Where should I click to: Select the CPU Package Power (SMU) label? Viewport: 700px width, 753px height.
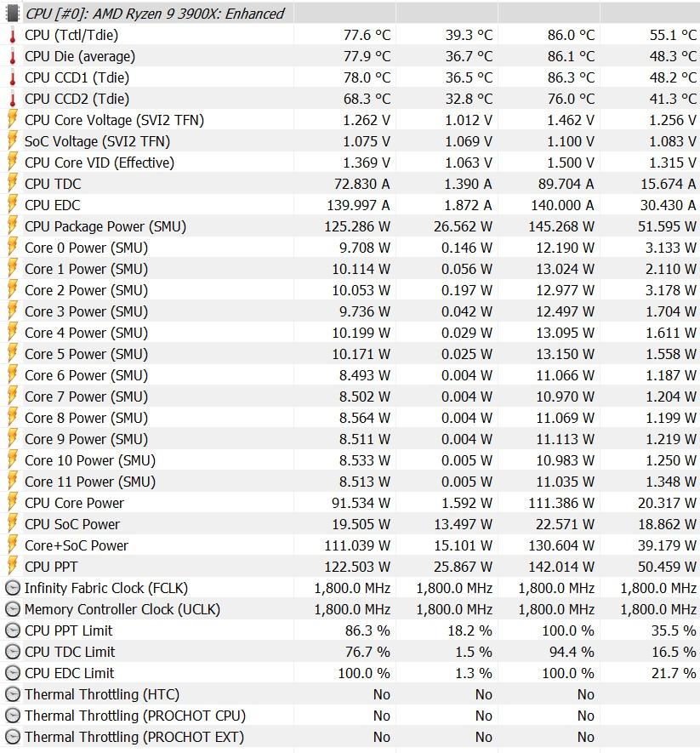(x=105, y=226)
